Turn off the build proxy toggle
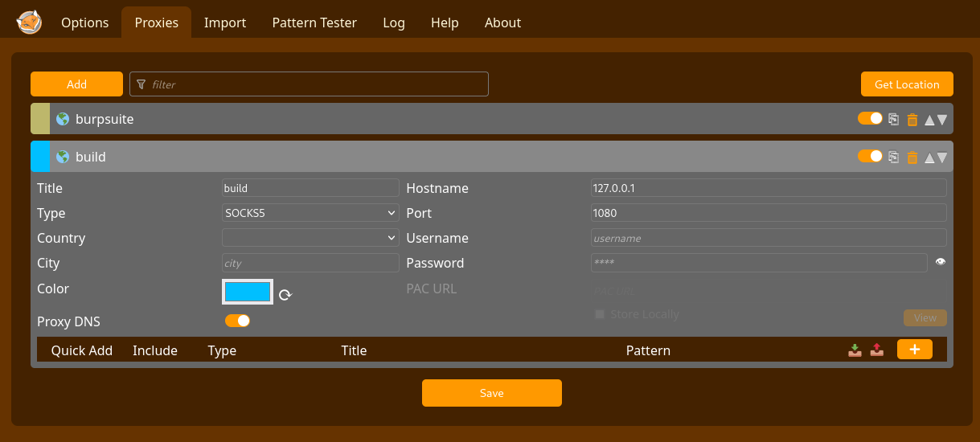The width and height of the screenshot is (980, 442). tap(870, 156)
